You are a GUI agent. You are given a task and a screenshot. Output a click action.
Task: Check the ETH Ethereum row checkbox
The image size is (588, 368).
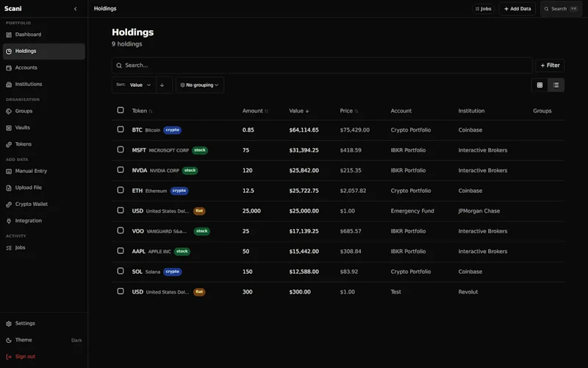(x=121, y=190)
